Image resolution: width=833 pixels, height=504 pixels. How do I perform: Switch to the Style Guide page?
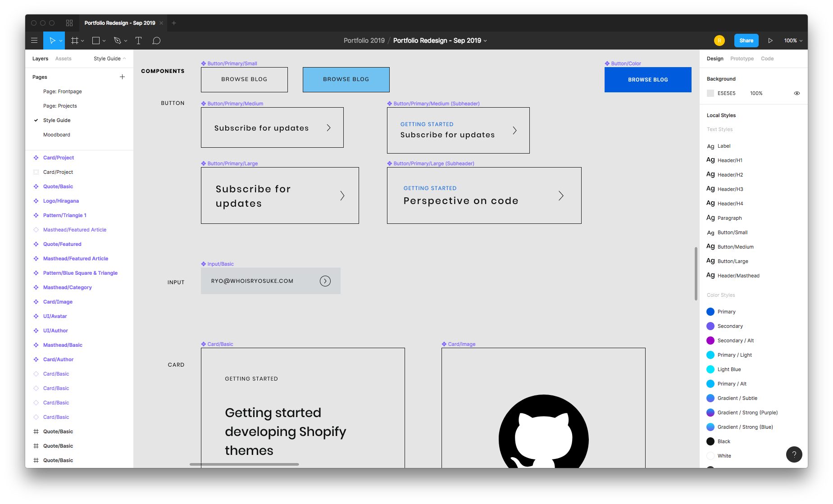point(57,120)
